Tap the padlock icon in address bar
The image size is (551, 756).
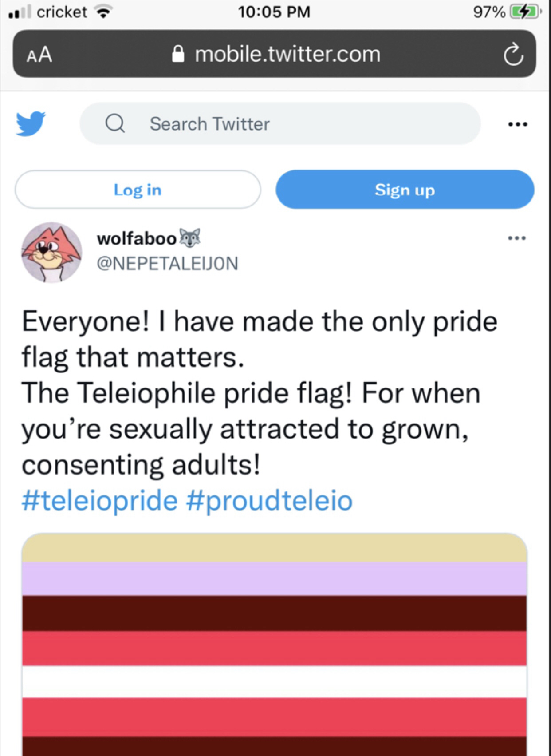click(178, 54)
